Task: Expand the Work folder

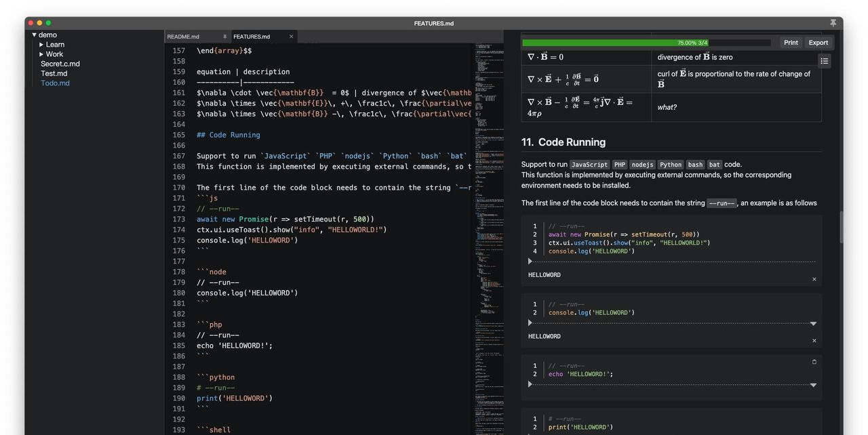Action: coord(41,54)
